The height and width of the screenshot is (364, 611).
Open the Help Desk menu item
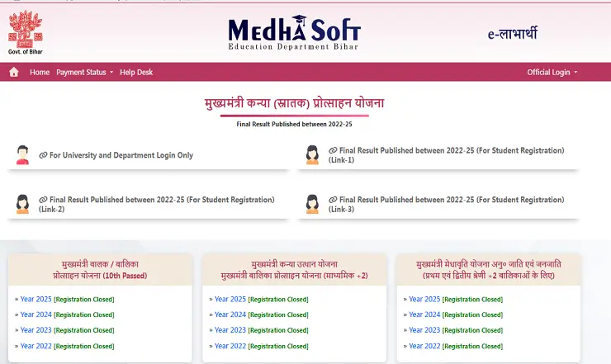(136, 73)
